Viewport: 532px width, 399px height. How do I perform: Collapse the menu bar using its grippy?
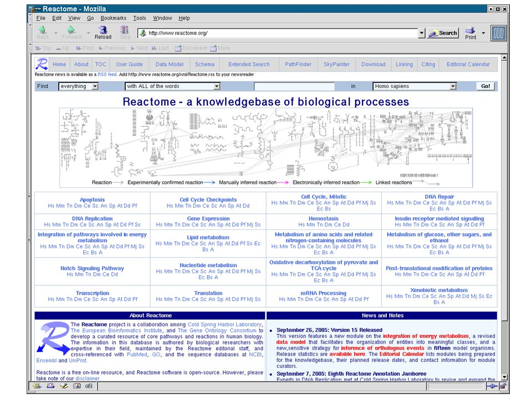pos(30,18)
